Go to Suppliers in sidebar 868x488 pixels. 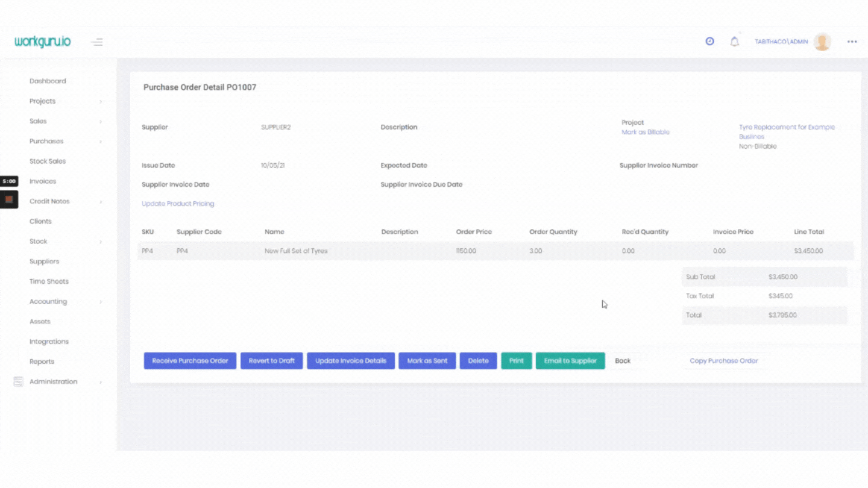coord(44,261)
